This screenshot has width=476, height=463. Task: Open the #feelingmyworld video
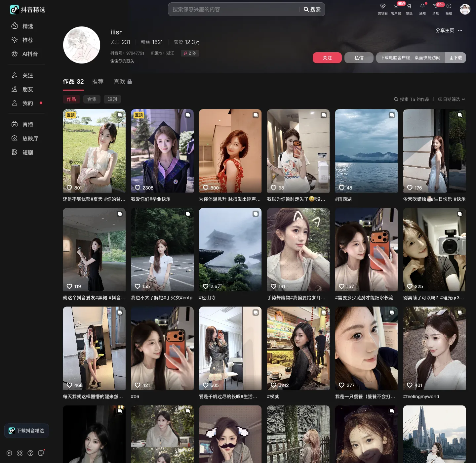click(435, 348)
